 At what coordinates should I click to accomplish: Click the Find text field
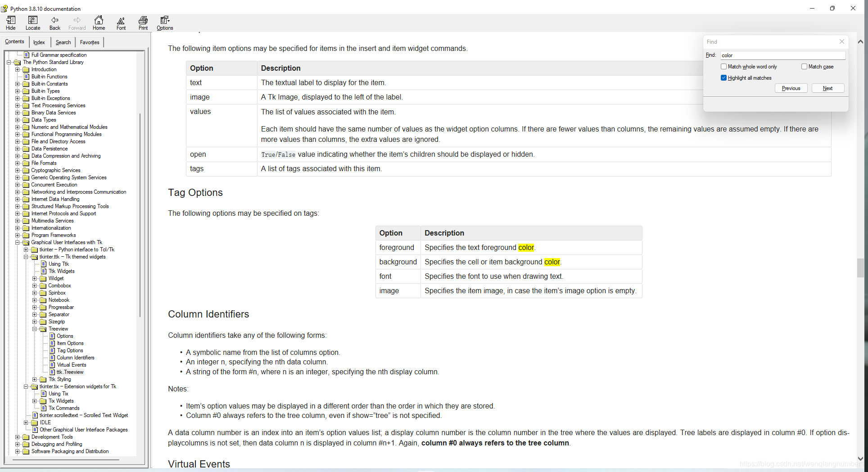[782, 55]
